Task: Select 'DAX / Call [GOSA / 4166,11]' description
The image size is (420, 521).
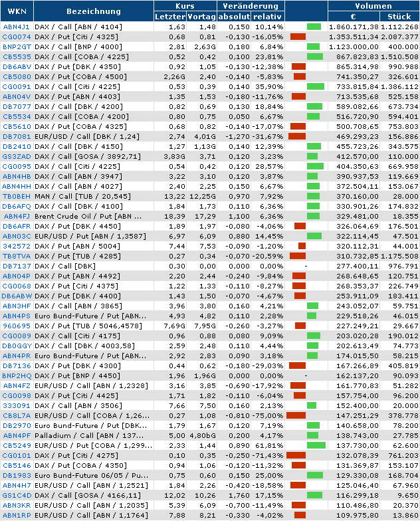Action: 88,496
